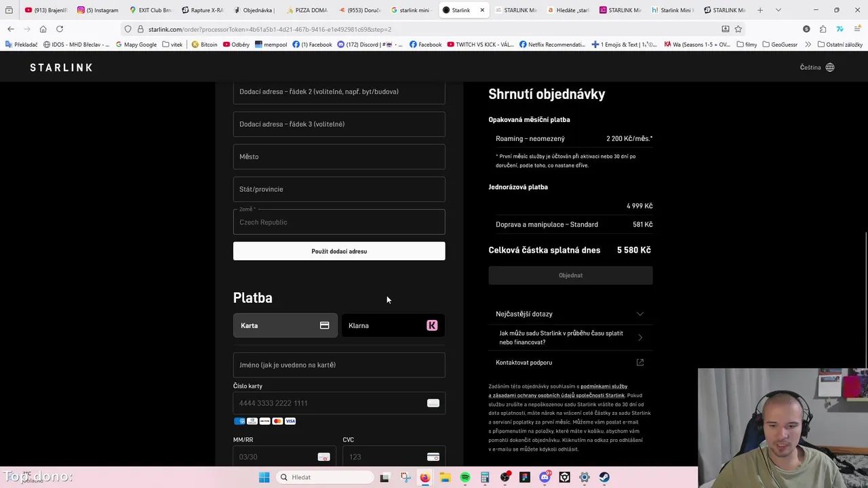
Task: Switch to the PIZZA DOMA browser tab
Action: click(x=308, y=10)
